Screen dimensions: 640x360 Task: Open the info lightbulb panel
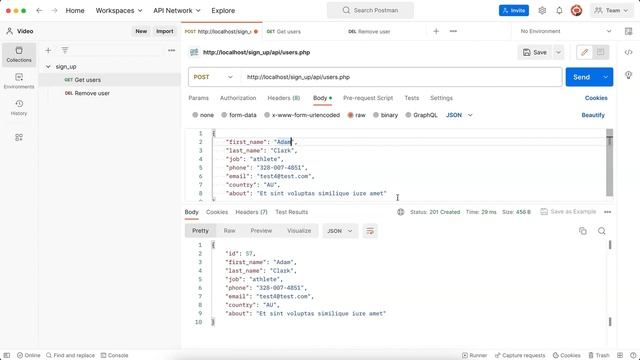pos(629,75)
